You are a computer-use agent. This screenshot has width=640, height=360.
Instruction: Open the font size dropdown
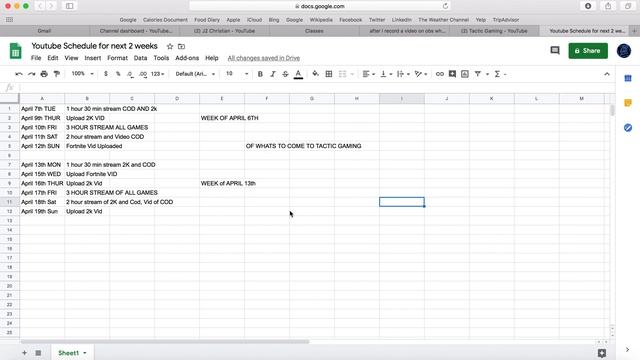[237, 74]
